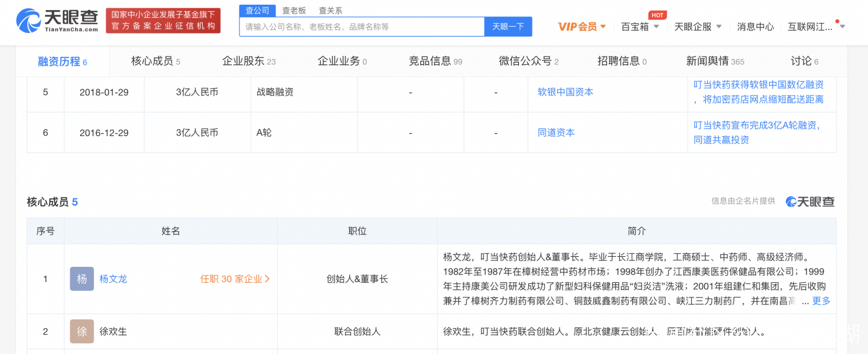Screen dimensions: 868x354
Task: Click the 联合创始人 position cell
Action: click(x=357, y=331)
